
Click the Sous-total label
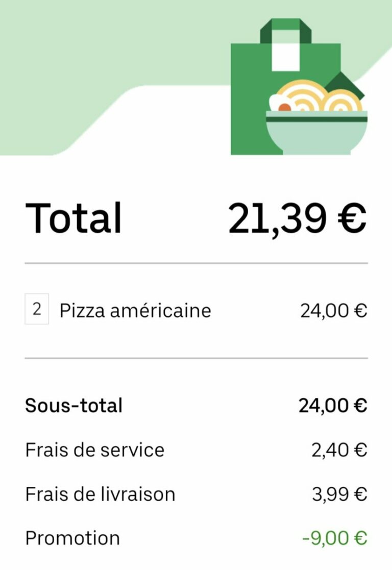click(x=74, y=405)
